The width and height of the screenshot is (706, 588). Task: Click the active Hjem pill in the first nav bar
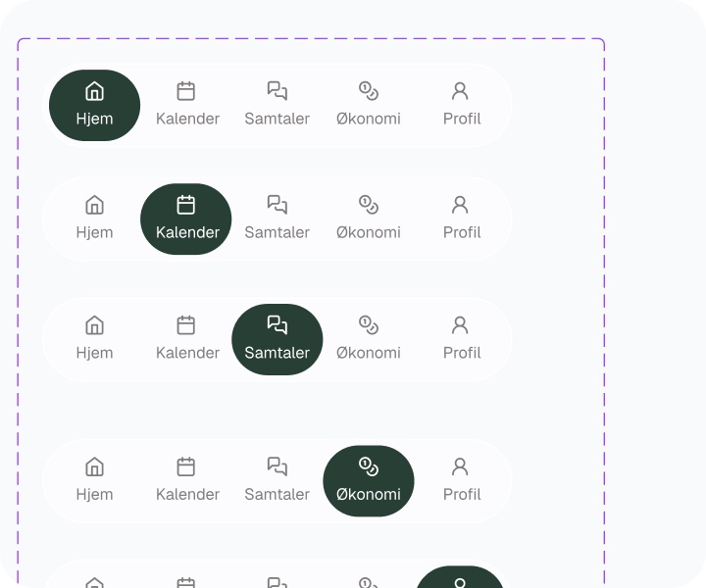(x=94, y=105)
